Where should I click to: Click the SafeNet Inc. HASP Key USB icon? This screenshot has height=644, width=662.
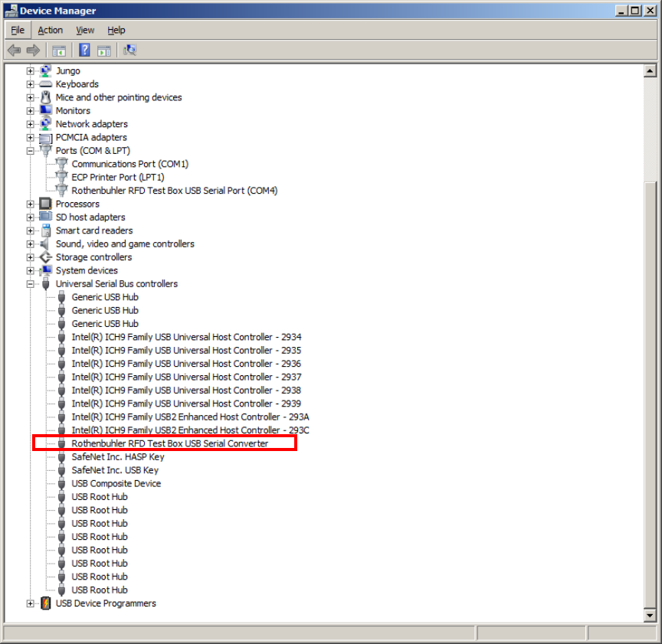(x=61, y=457)
